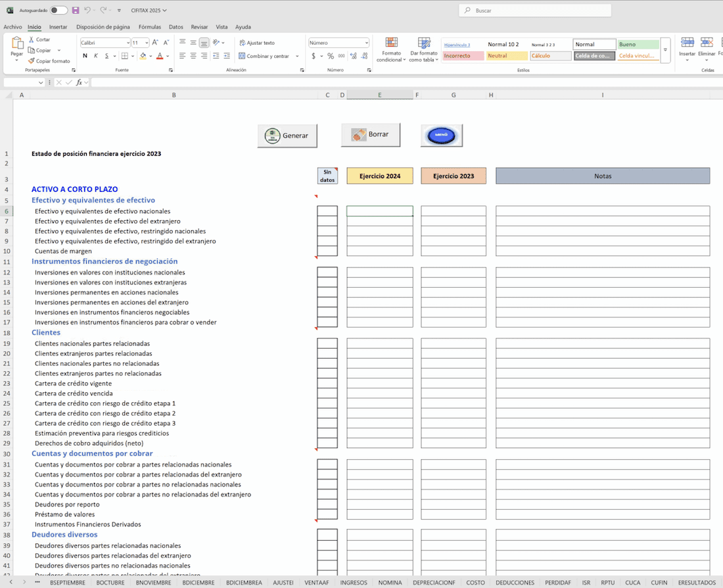This screenshot has width=723, height=588.
Task: Expand the cell styles gallery
Action: [665, 51]
